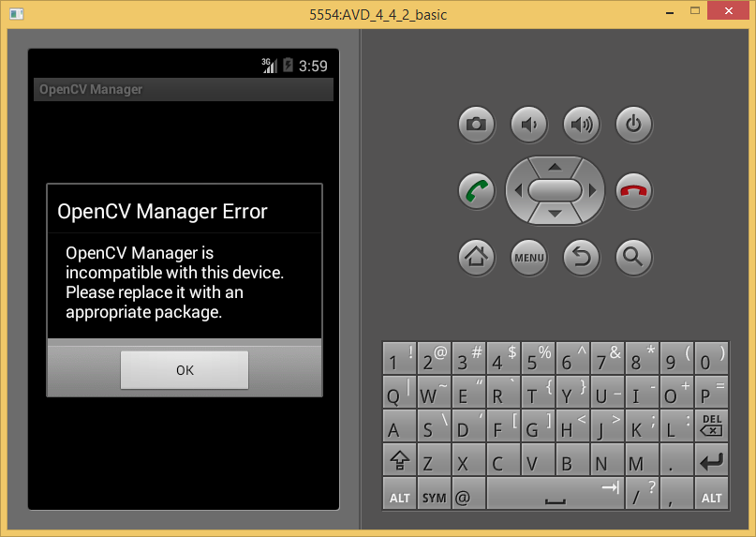
Task: Toggle the left ALT key on keyboard
Action: 400,496
